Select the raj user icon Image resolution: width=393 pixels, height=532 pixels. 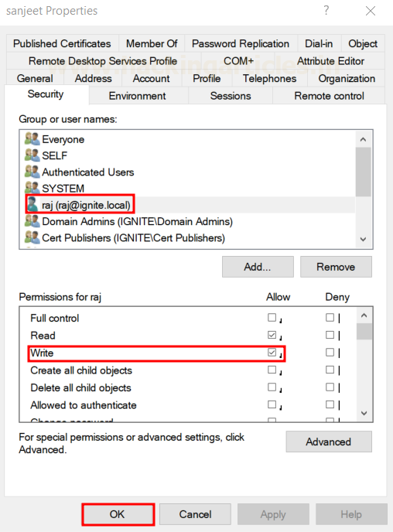(x=33, y=204)
